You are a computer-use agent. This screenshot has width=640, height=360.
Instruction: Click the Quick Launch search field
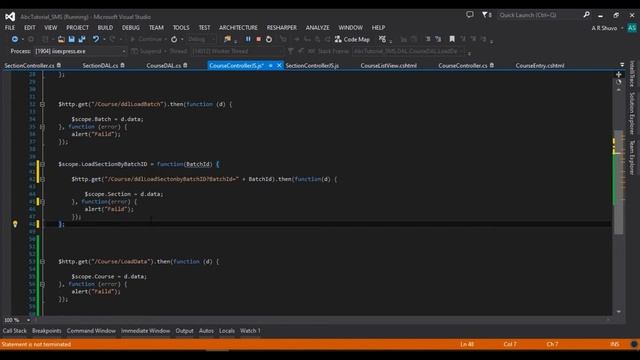(x=540, y=15)
